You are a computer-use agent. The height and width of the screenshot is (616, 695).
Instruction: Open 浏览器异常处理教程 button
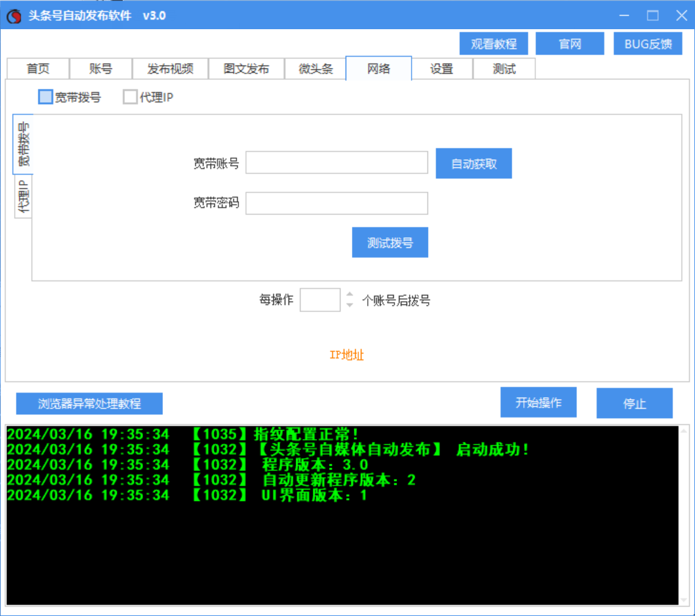pyautogui.click(x=89, y=403)
